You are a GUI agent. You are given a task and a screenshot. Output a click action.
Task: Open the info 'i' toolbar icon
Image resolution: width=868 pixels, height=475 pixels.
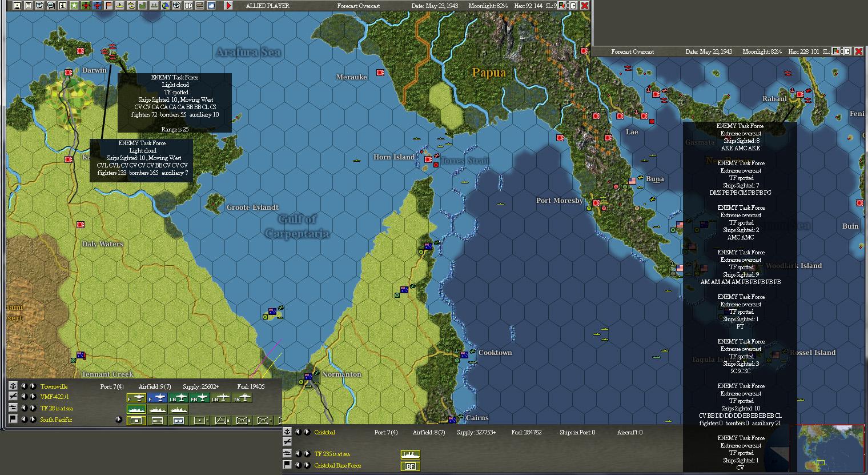pos(62,6)
